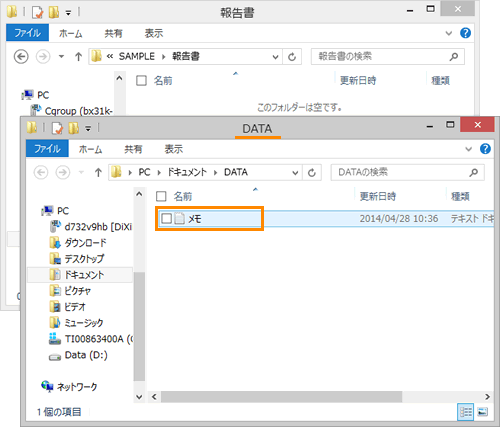This screenshot has height=427, width=500.
Task: Click horizontal scroll right arrow in DATA window
Action: pos(487,397)
